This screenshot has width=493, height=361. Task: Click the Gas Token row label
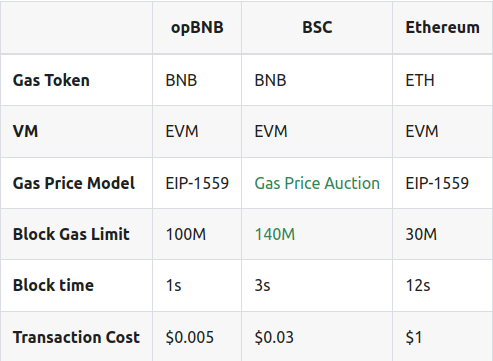51,80
